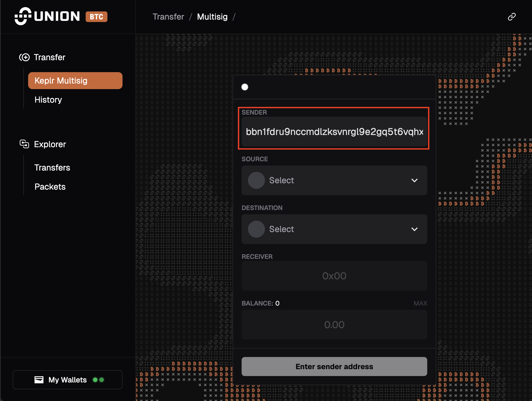Viewport: 532px width, 401px height.
Task: Click MAX next to the balance
Action: click(x=420, y=303)
